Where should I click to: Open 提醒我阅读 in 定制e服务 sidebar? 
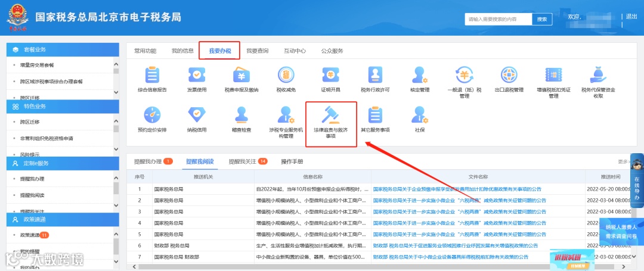tap(32, 195)
